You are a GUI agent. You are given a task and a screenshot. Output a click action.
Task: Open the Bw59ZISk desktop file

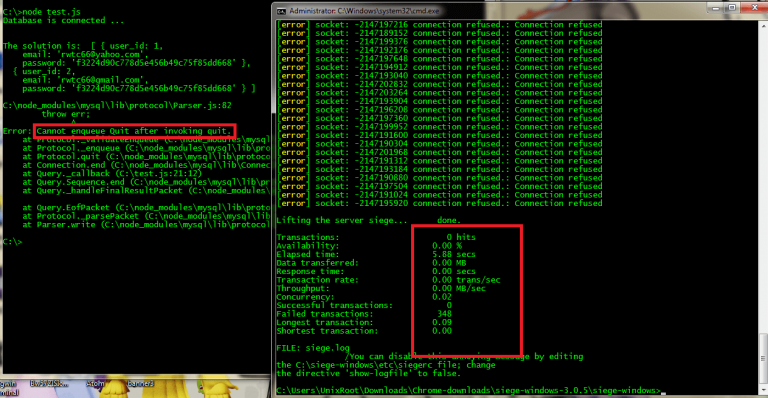(x=49, y=384)
